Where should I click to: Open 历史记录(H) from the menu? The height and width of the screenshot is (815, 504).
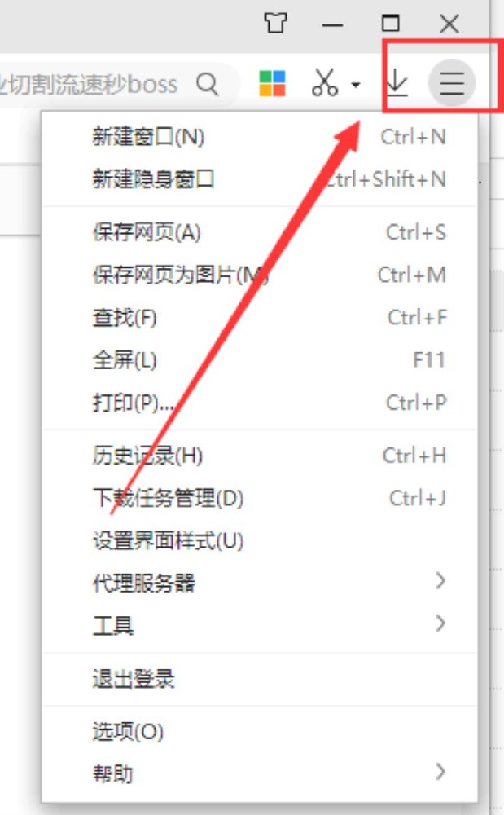(260, 456)
